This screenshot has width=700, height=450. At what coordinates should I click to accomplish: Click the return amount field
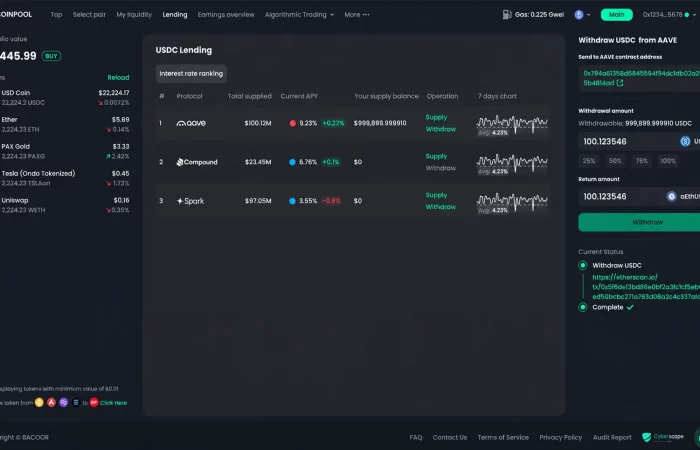click(639, 196)
